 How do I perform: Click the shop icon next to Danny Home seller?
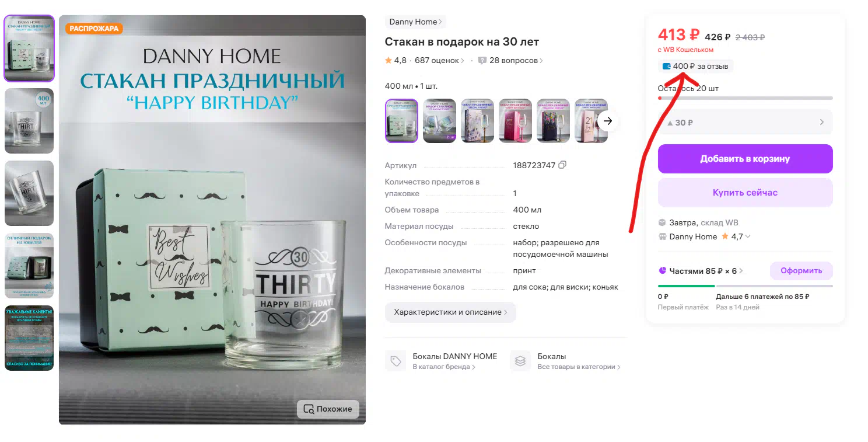[662, 236]
